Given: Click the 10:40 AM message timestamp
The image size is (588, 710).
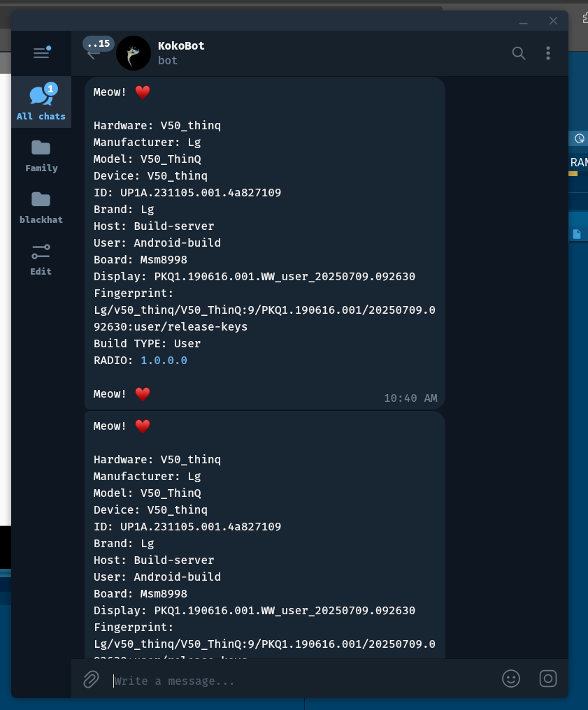Looking at the screenshot, I should (x=410, y=398).
